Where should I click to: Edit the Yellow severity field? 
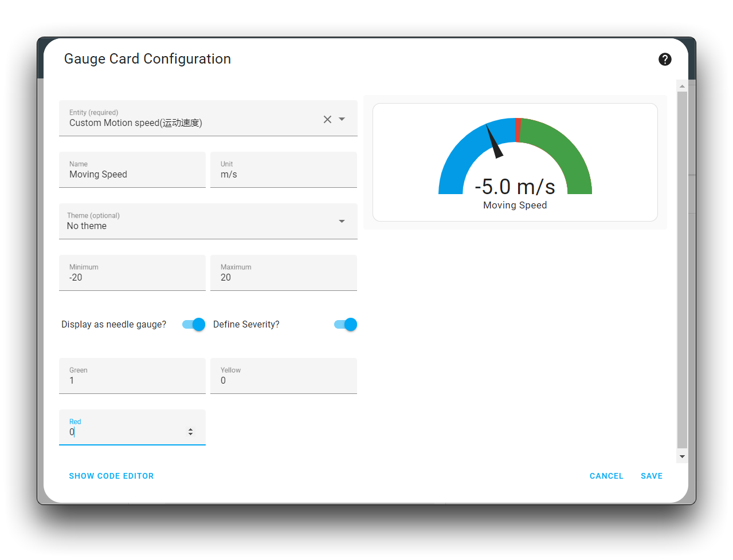tap(284, 376)
